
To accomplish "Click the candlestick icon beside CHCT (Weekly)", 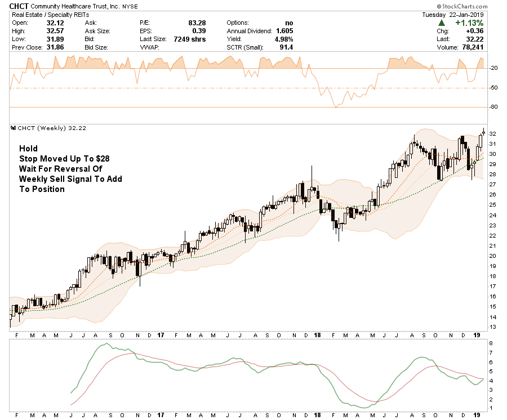I will click(14, 128).
